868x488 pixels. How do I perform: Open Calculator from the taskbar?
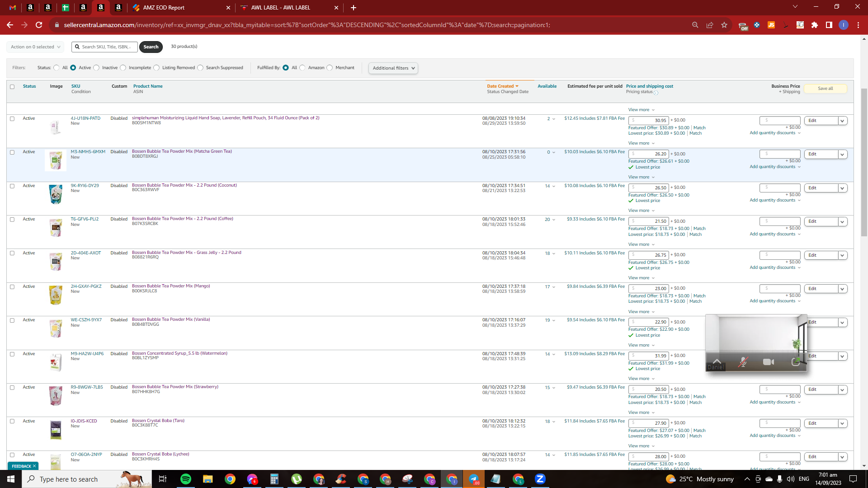274,479
